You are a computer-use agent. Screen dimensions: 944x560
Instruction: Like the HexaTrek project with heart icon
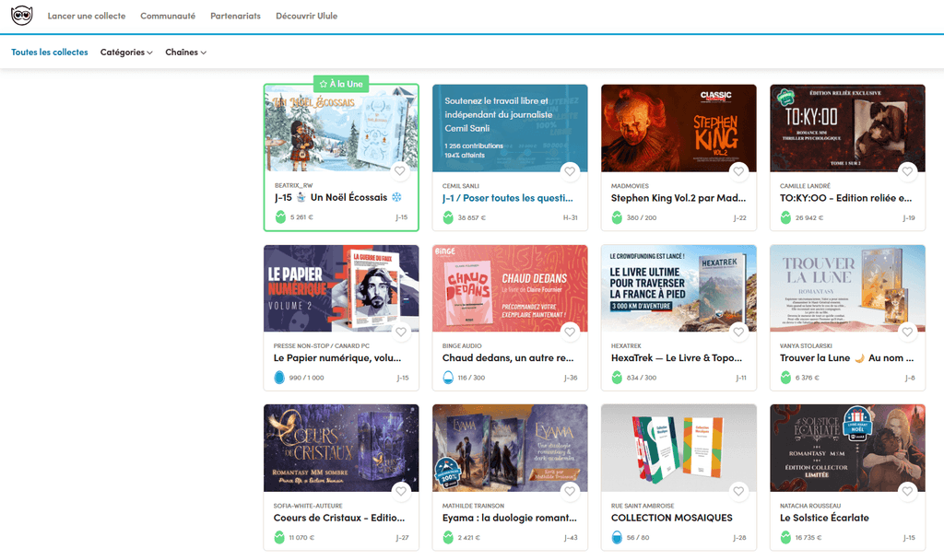[x=738, y=332]
